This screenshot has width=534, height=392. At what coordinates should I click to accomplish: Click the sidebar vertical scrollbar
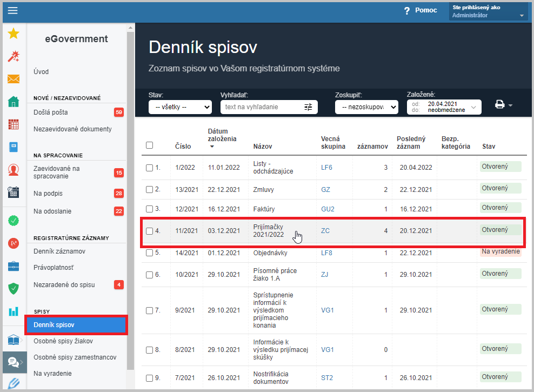(130, 201)
